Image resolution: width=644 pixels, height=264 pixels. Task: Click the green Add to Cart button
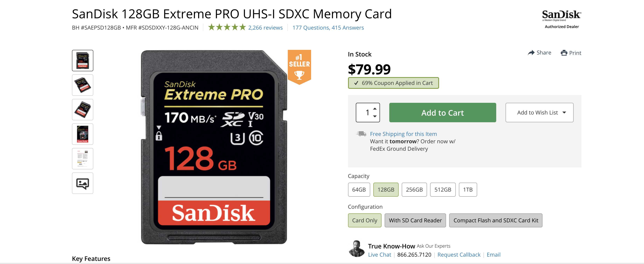point(442,113)
